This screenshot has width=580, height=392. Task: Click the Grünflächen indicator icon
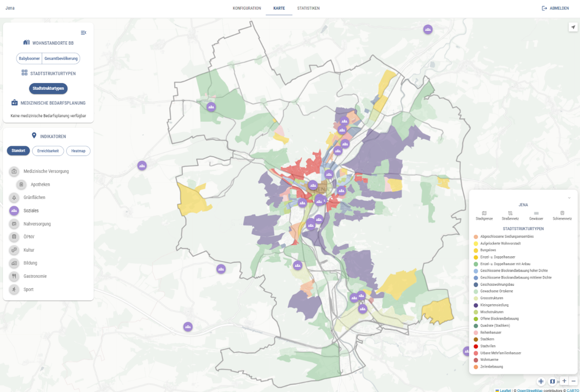click(14, 197)
